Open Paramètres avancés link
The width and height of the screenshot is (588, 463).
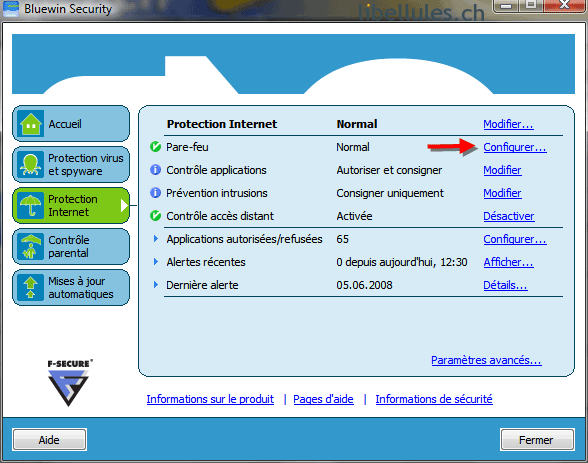pos(486,360)
